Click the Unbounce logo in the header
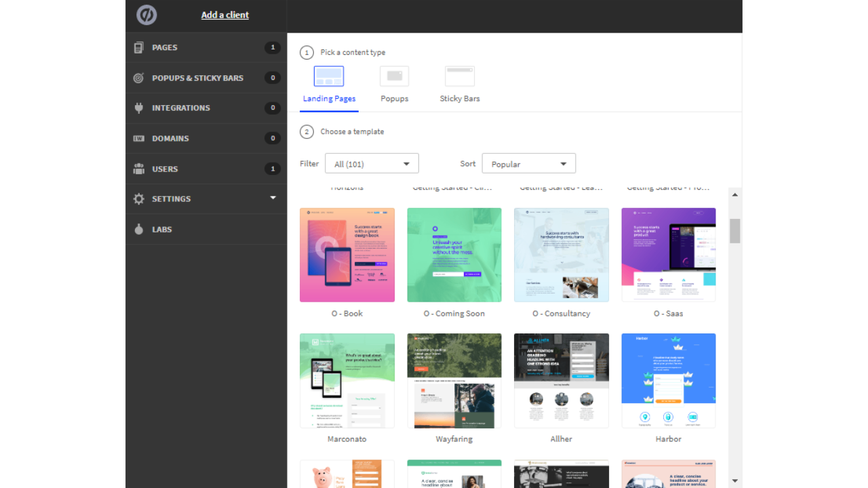This screenshot has height=488, width=868. click(146, 15)
